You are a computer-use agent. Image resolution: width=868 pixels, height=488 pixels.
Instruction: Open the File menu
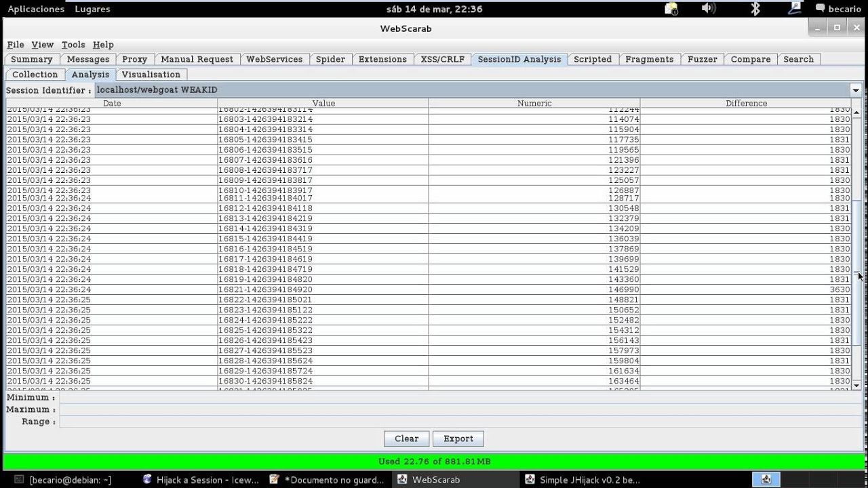click(16, 45)
